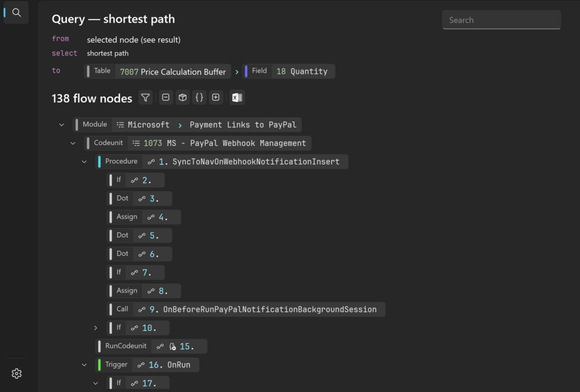The width and height of the screenshot is (580, 392).
Task: Click link icon on Assign 4. node
Action: click(x=151, y=217)
